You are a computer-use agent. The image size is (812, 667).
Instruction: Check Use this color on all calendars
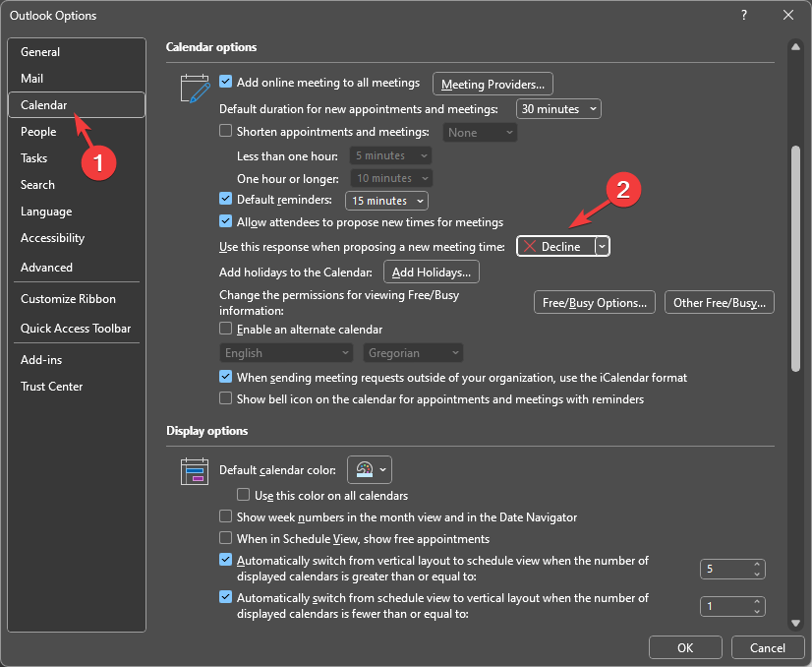pos(244,495)
